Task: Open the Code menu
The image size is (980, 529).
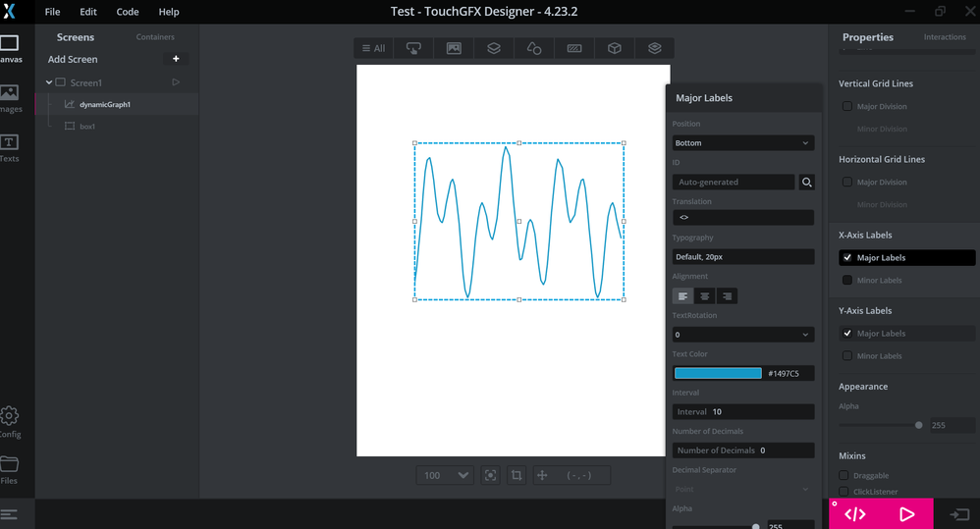Action: [128, 12]
